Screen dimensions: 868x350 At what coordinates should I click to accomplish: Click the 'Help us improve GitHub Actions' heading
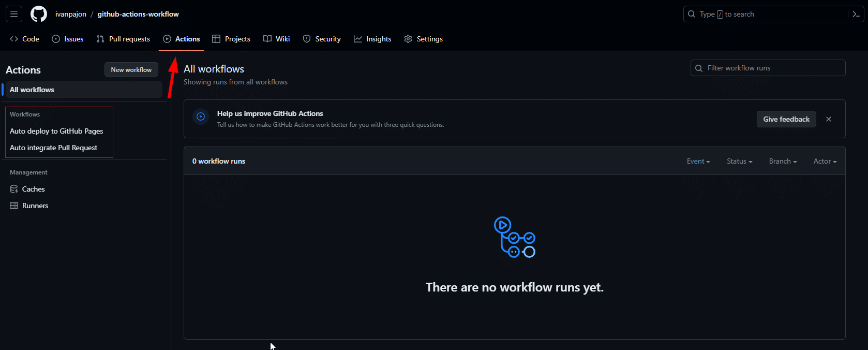click(270, 113)
